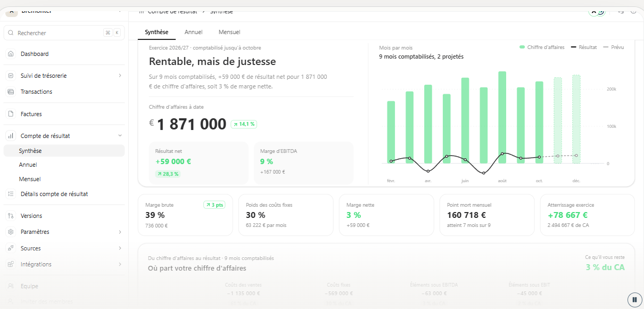Click the Poids des coûts fixes 30 % value
This screenshot has height=309, width=644.
(x=255, y=215)
